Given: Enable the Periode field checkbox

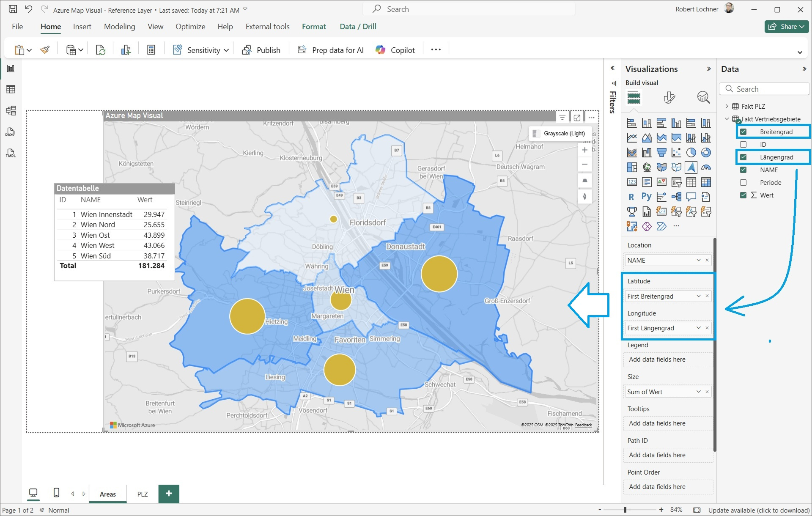Looking at the screenshot, I should click(x=743, y=182).
